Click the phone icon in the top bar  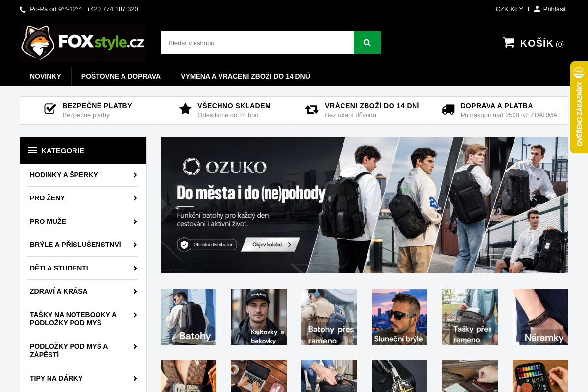[x=23, y=9]
